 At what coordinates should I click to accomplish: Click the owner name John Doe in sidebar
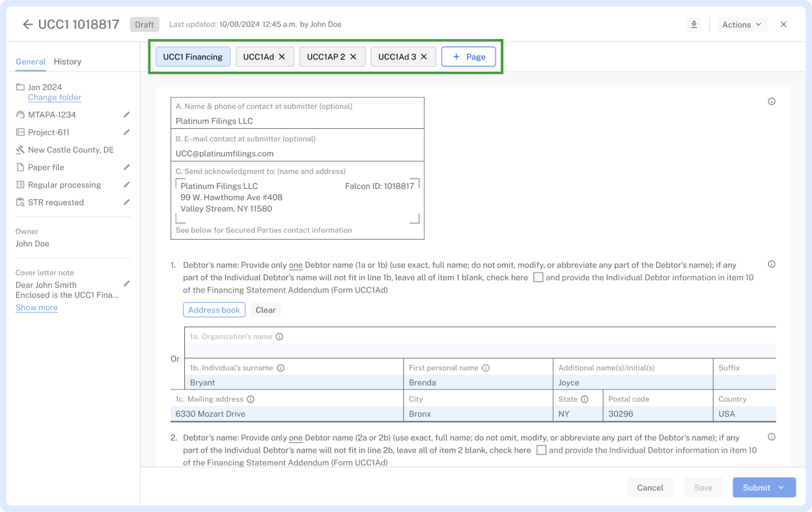pyautogui.click(x=33, y=244)
